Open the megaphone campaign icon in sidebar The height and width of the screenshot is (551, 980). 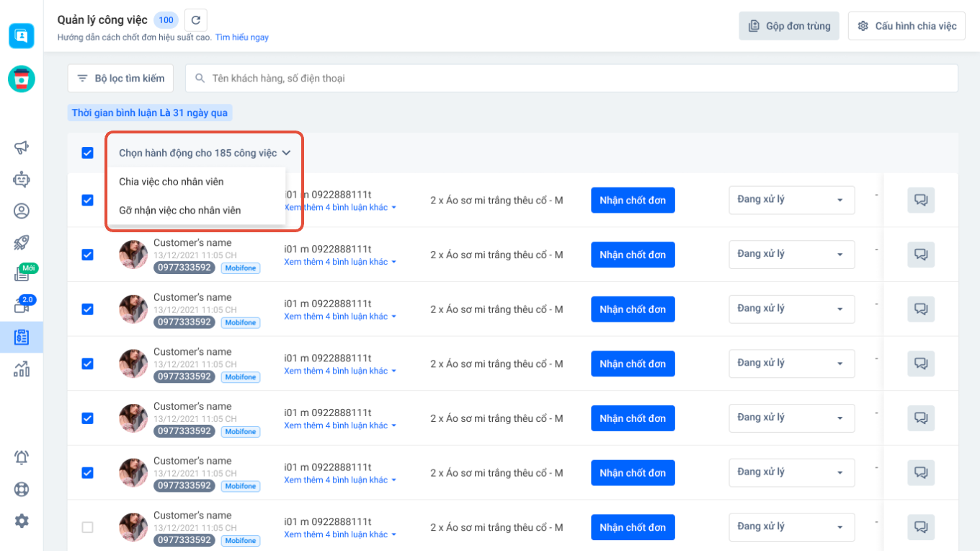22,147
